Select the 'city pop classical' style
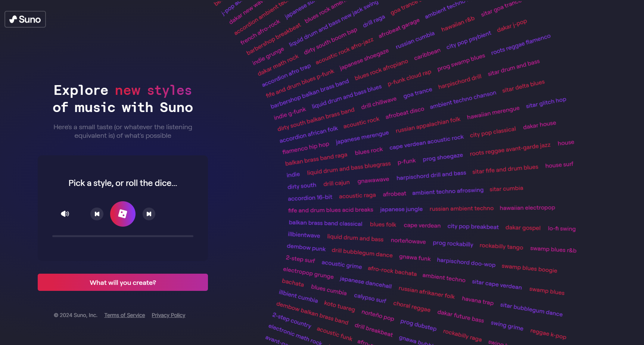The image size is (644, 345). click(x=493, y=132)
